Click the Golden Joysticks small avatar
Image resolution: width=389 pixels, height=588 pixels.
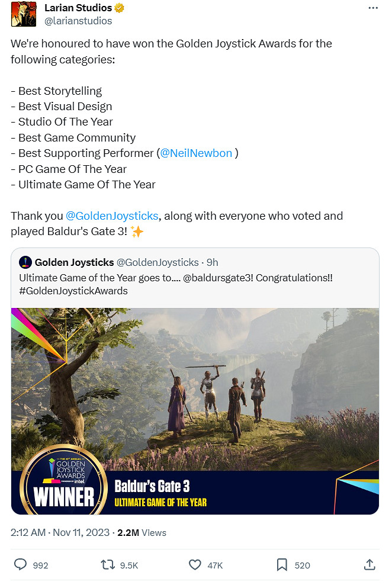click(25, 262)
